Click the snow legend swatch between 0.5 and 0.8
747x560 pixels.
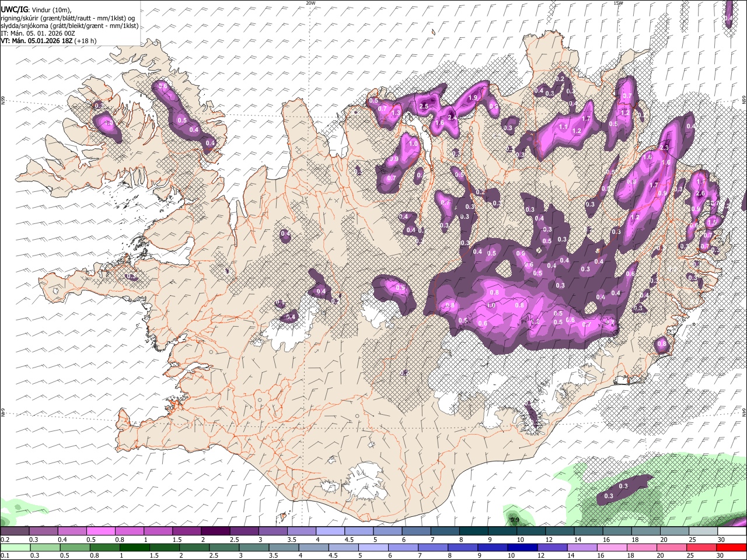click(100, 531)
